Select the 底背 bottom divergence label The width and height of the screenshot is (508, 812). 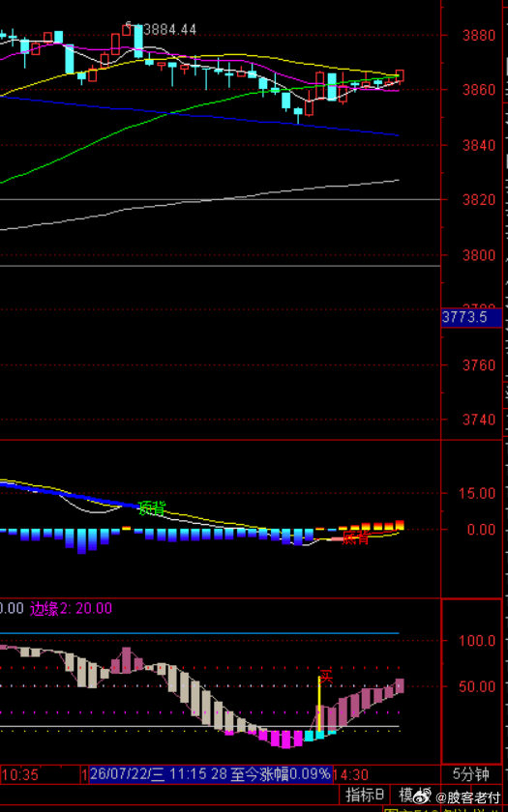tap(357, 538)
